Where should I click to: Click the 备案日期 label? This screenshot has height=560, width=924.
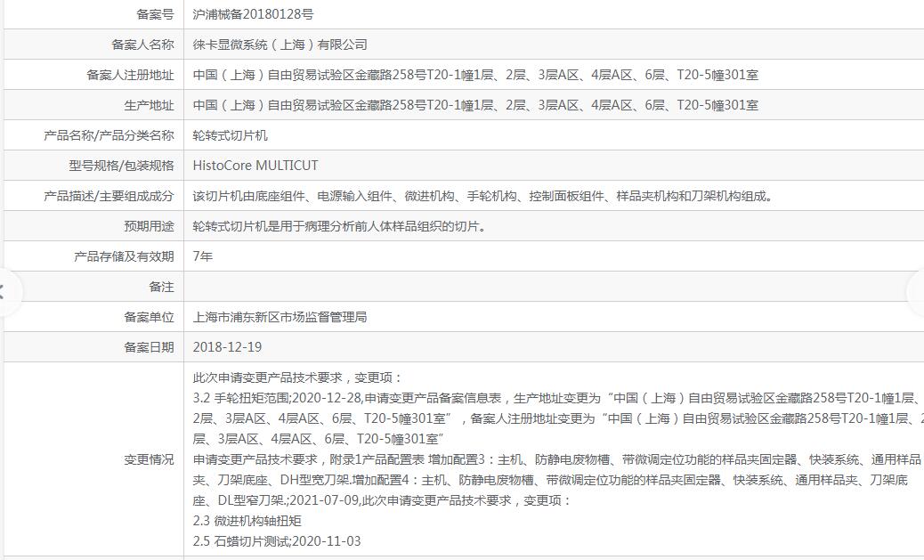tap(149, 347)
